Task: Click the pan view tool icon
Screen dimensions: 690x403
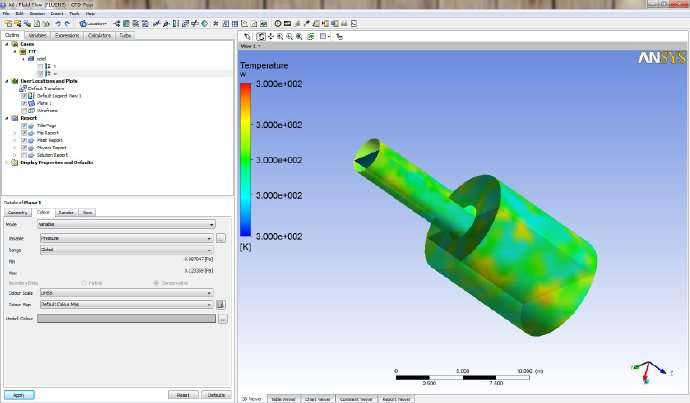Action: pos(272,36)
